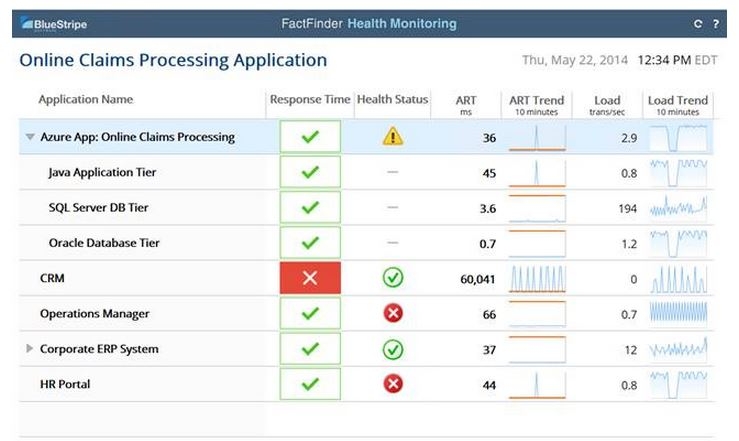Image resolution: width=739 pixels, height=441 pixels.
Task: Click the CRM ART Trend sparkline
Action: click(x=537, y=278)
